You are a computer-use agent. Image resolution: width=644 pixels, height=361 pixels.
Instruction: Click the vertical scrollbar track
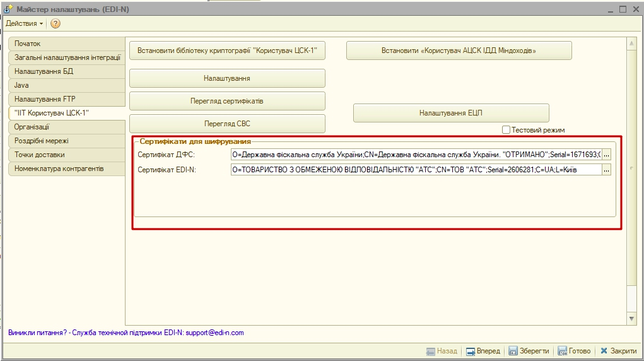pos(631,298)
